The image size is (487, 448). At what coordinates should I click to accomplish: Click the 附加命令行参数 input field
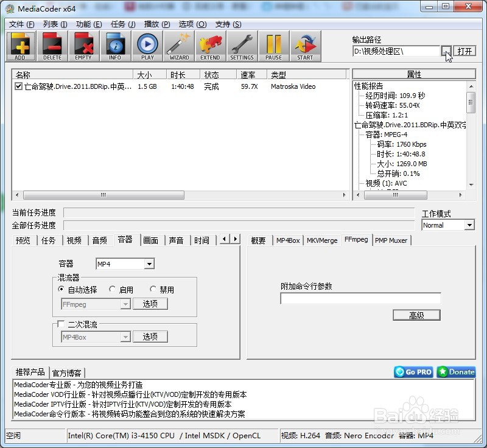click(x=360, y=298)
